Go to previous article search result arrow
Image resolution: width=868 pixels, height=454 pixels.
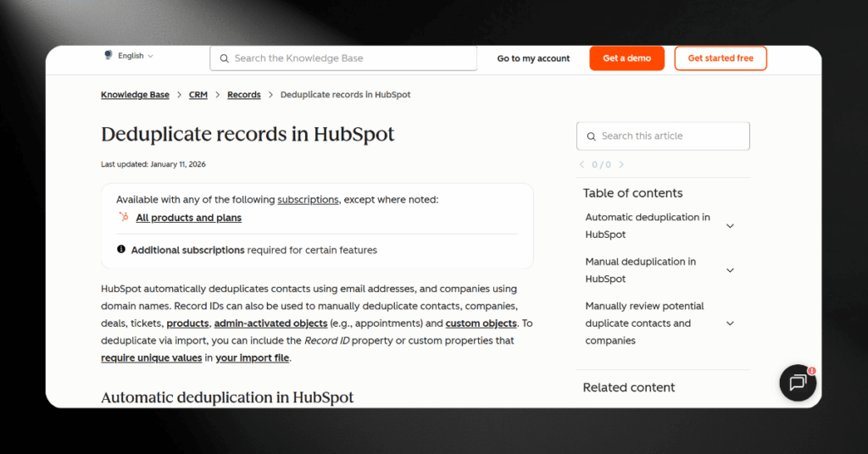point(581,164)
